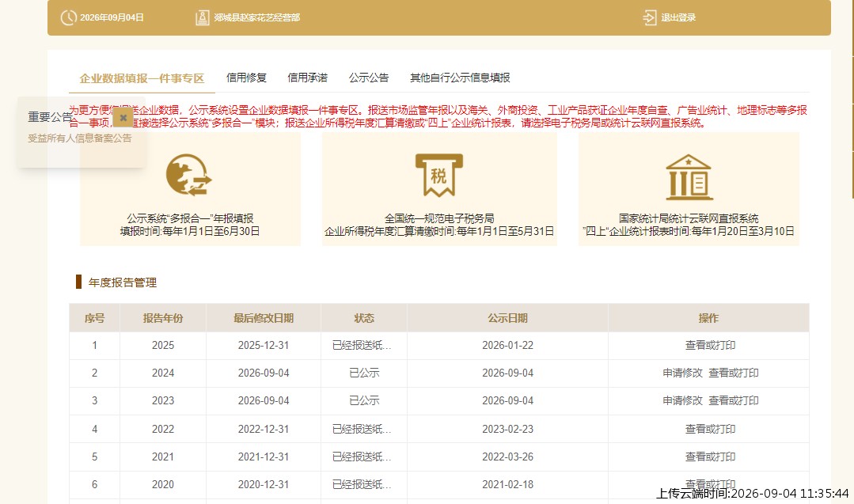Click 查看或打印 for the 2023 report

734,400
